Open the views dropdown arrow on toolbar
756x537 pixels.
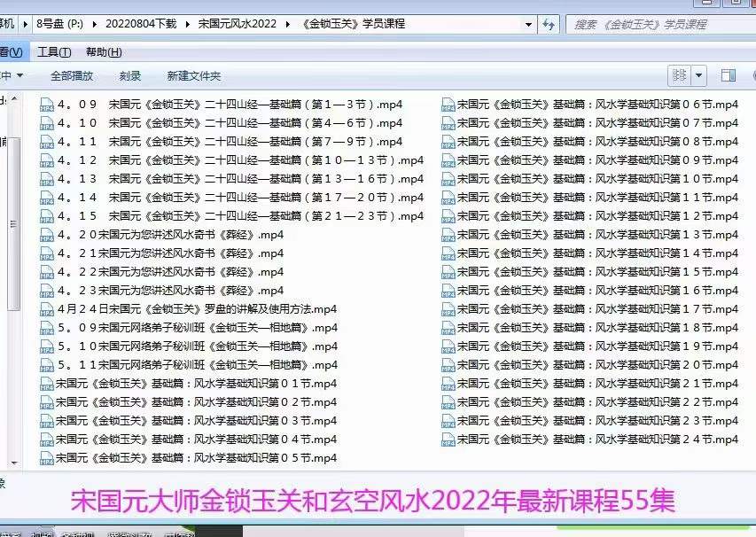click(x=699, y=76)
